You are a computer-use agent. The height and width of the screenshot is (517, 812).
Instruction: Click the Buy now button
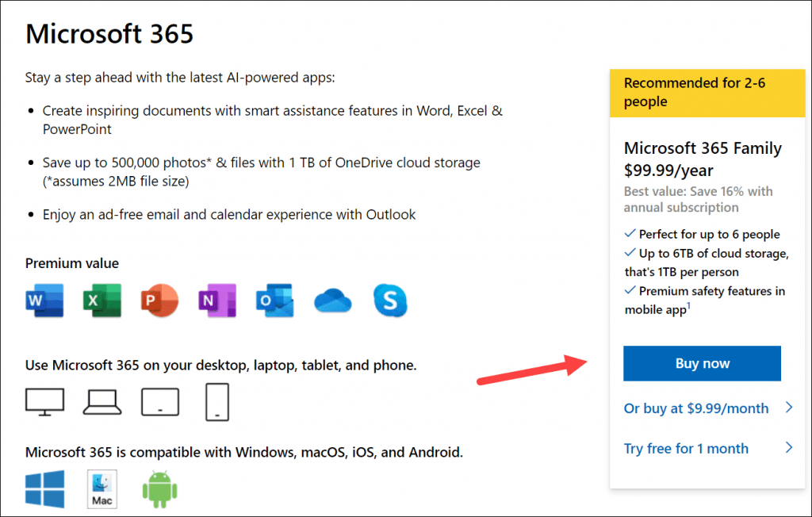pyautogui.click(x=702, y=364)
